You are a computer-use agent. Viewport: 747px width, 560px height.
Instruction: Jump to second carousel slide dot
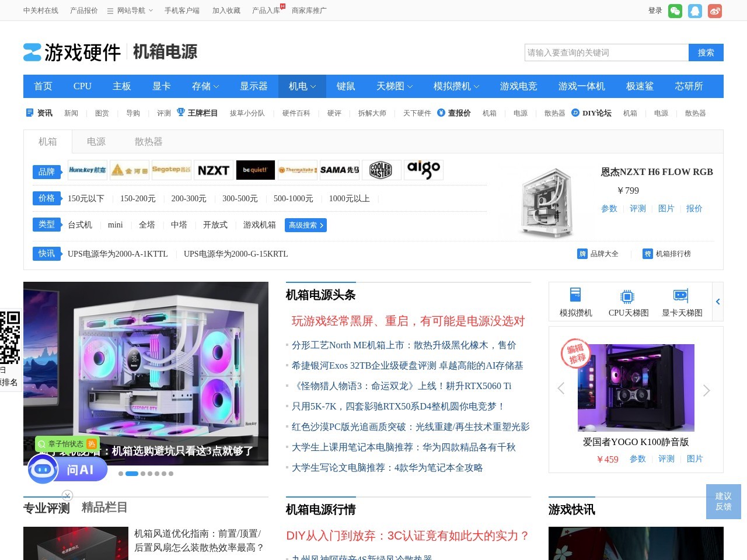(131, 473)
